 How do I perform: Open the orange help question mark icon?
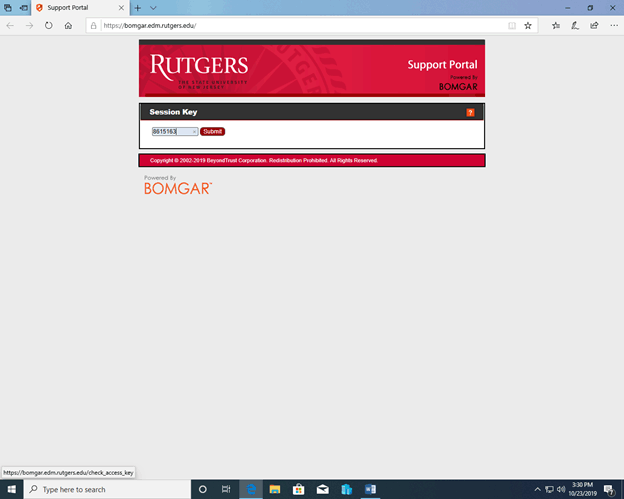470,113
